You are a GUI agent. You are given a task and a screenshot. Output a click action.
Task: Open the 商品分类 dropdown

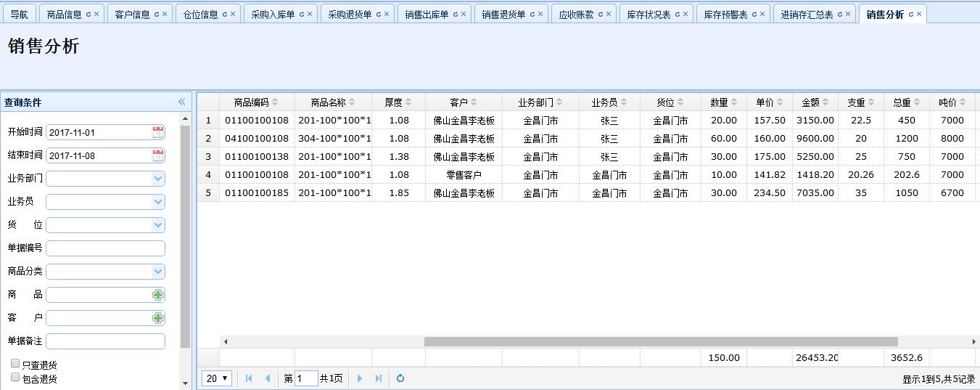click(158, 272)
